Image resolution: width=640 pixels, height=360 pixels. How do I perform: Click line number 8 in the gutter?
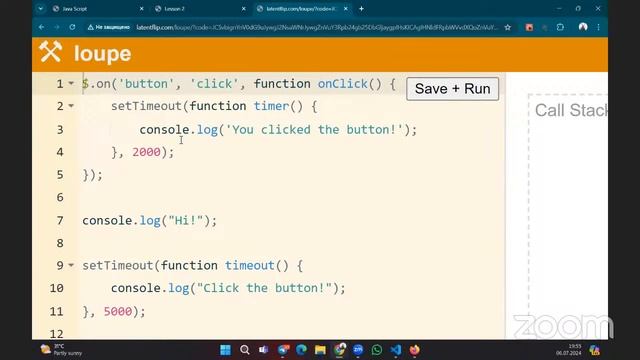point(60,243)
